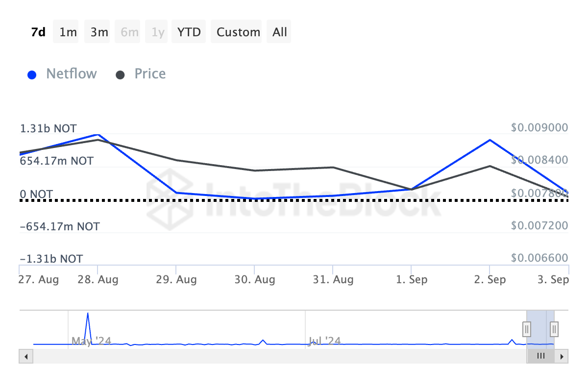Show All time range data
The image size is (588, 392).
280,32
